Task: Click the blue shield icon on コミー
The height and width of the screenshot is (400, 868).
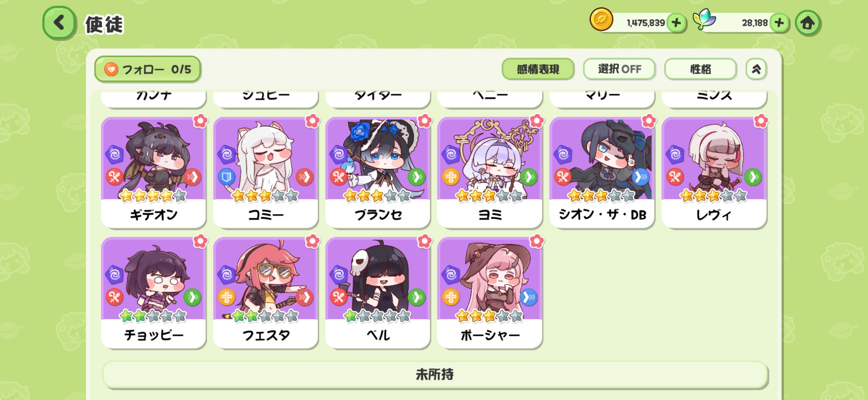Action: [226, 177]
